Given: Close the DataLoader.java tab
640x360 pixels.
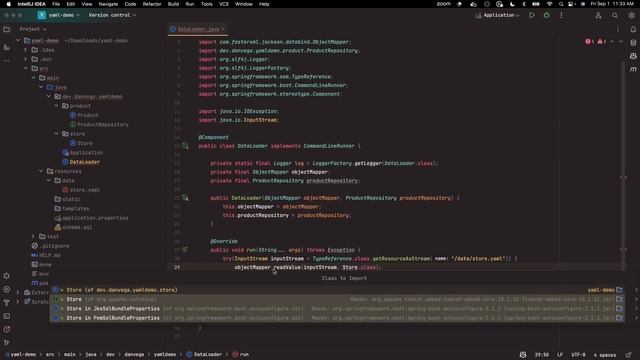Looking at the screenshot, I should tap(223, 29).
